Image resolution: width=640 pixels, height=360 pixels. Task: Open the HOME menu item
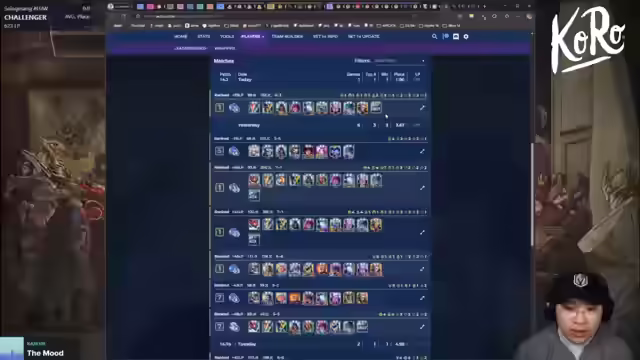[180, 36]
